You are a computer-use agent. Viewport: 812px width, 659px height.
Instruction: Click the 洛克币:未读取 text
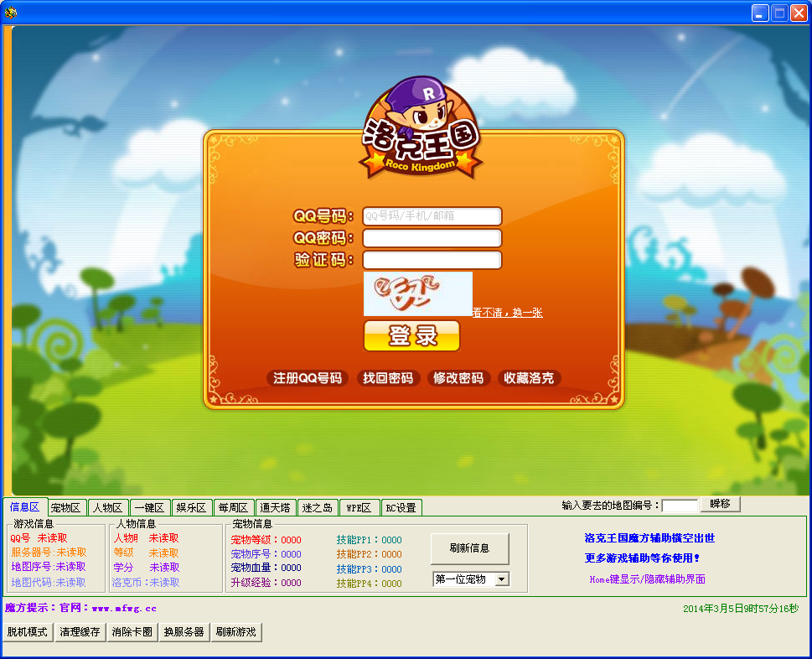146,583
